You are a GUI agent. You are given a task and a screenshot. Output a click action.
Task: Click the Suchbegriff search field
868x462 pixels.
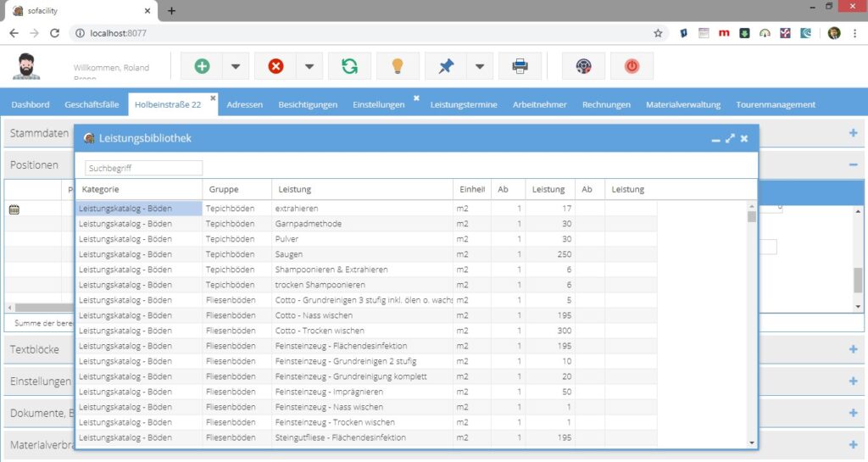point(143,168)
